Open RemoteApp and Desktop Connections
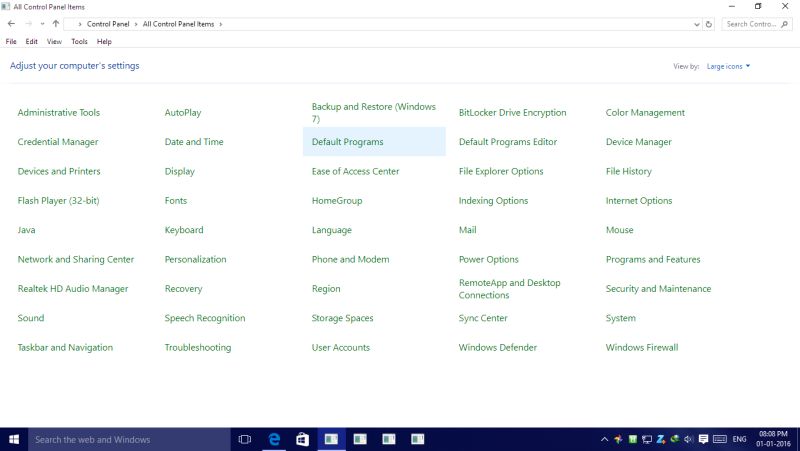Image resolution: width=800 pixels, height=451 pixels. [509, 289]
